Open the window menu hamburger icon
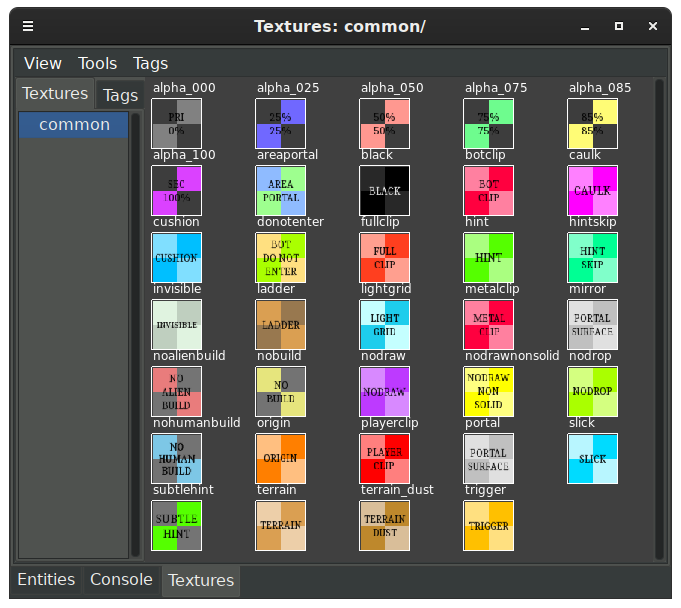This screenshot has width=681, height=608. click(x=28, y=26)
